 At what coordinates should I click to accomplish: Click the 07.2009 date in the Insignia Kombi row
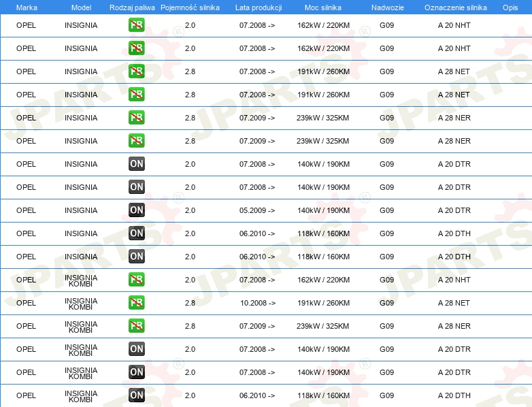coord(257,326)
